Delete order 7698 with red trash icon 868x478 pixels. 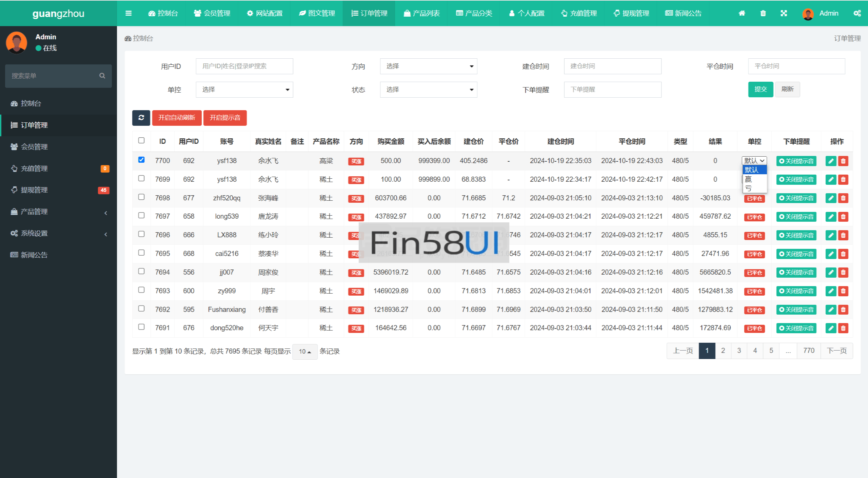[843, 198]
